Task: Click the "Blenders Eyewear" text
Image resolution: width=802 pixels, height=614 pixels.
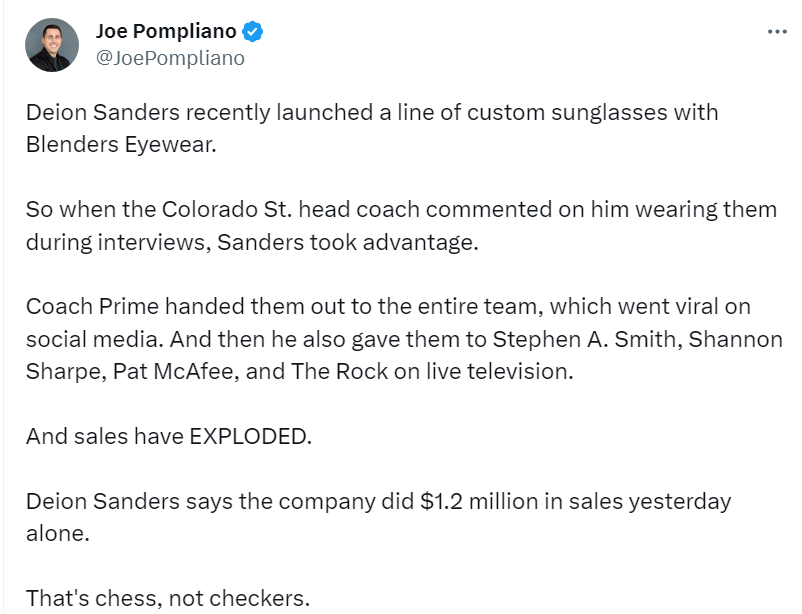Action: click(118, 143)
